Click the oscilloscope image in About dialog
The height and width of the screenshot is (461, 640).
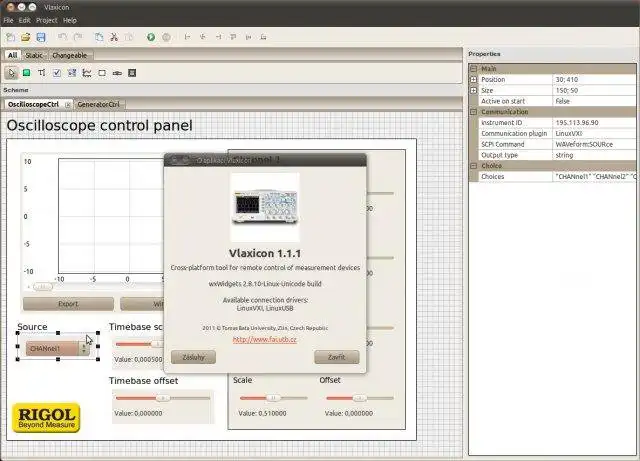coord(265,207)
